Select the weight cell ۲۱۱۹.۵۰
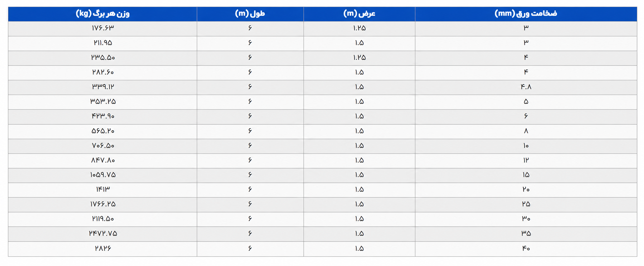 coord(103,219)
